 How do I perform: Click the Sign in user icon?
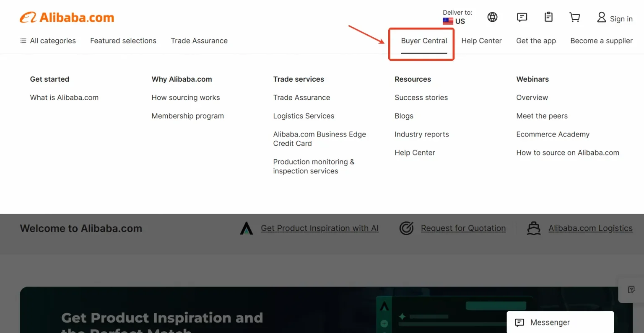[x=602, y=18]
